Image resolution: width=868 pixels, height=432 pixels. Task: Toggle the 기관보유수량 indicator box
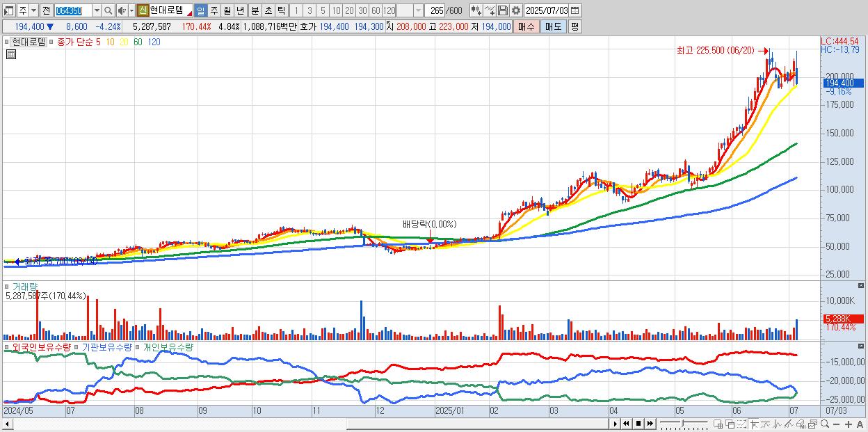click(77, 346)
